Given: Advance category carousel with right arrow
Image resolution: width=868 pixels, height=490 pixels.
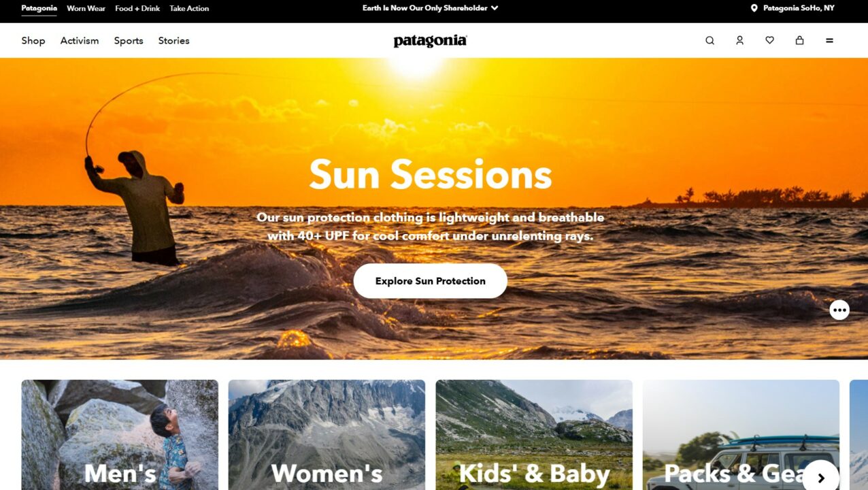Looking at the screenshot, I should (820, 478).
